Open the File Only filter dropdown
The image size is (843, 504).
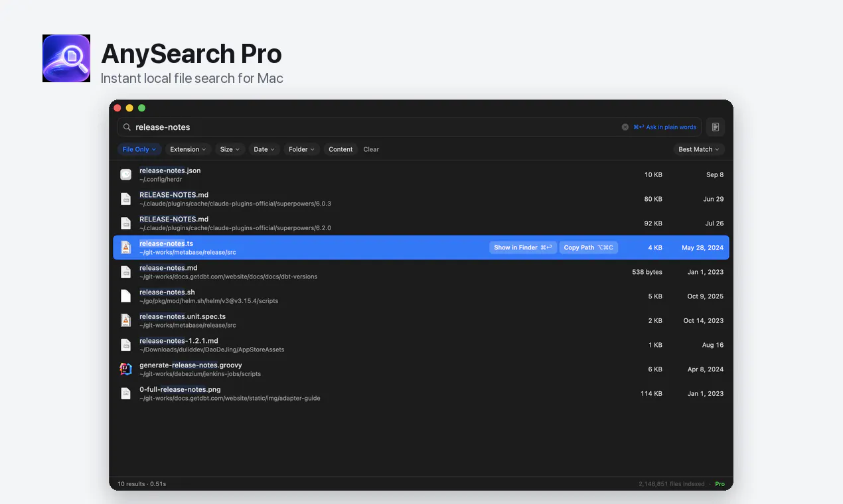(x=139, y=149)
